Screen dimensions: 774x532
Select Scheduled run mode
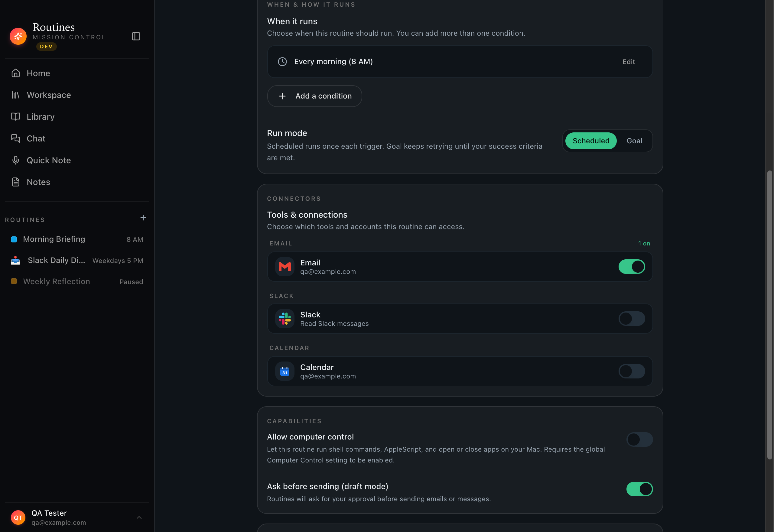pyautogui.click(x=591, y=141)
